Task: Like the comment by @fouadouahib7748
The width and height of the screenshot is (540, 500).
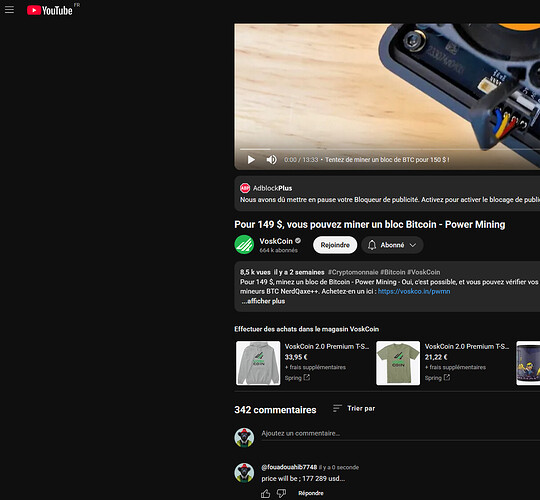Action: coord(266,494)
